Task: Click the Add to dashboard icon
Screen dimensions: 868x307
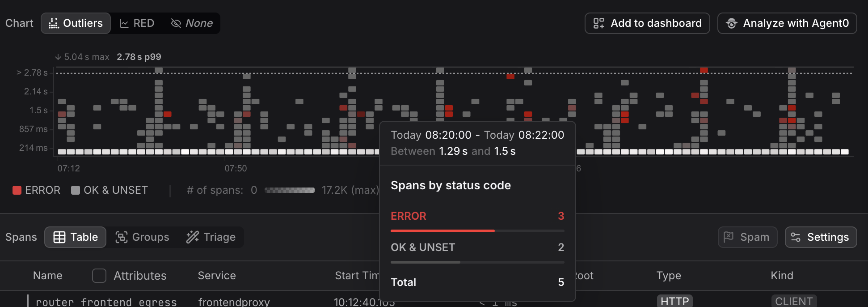Action: coord(598,23)
